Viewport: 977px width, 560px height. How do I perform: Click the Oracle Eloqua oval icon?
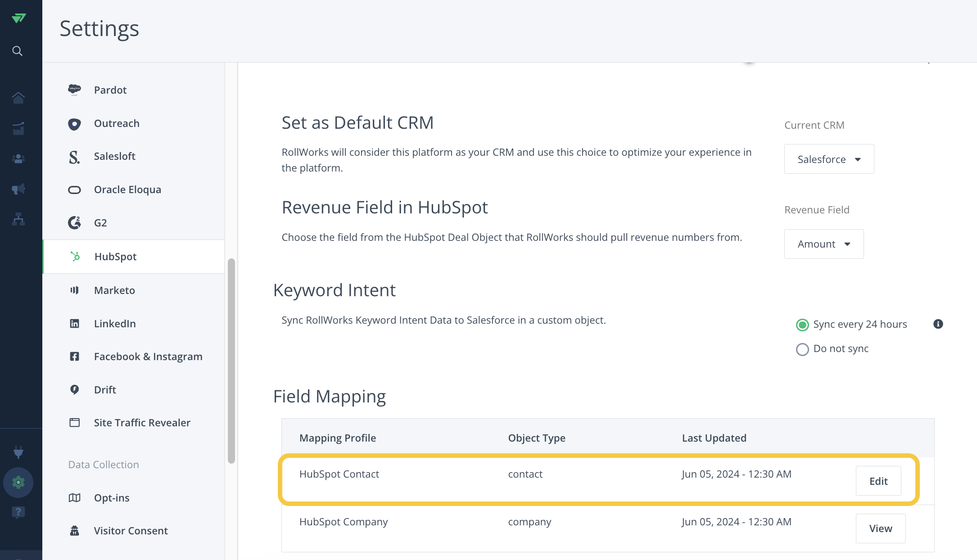coord(74,190)
